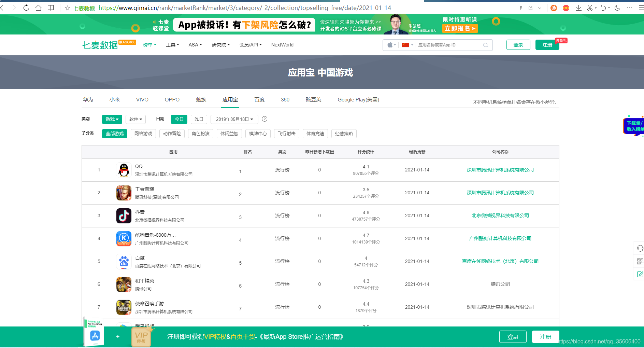The image size is (644, 348).
Task: Select 休闲益智 subcategory
Action: (x=229, y=134)
